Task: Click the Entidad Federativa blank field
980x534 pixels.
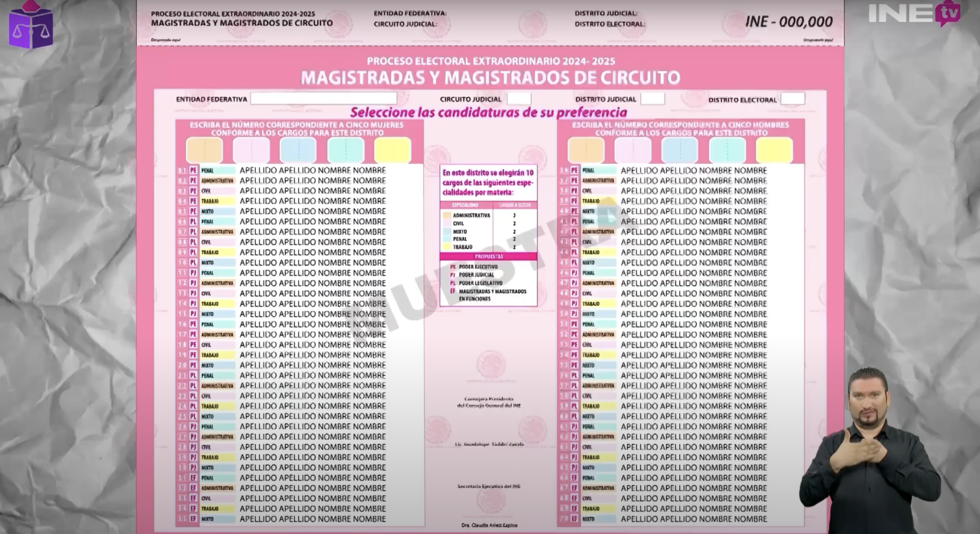Action: (x=324, y=99)
